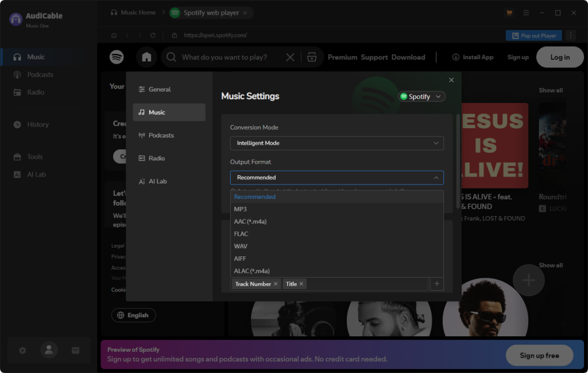Open the settings gear in bottom left
Screen dimensions: 588x373
click(x=22, y=351)
